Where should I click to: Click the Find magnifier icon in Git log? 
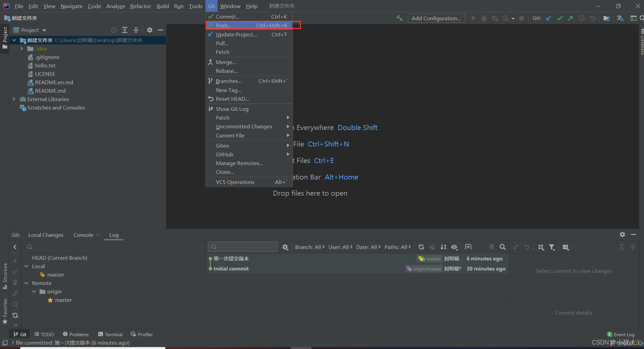click(x=503, y=247)
